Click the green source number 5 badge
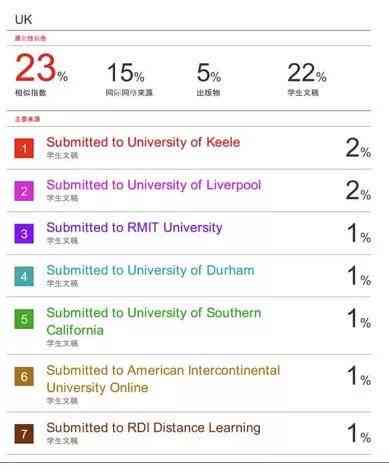 [x=24, y=319]
